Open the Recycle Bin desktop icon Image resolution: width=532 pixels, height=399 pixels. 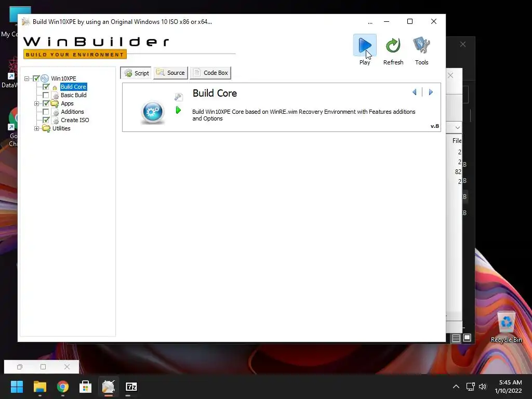[506, 327]
